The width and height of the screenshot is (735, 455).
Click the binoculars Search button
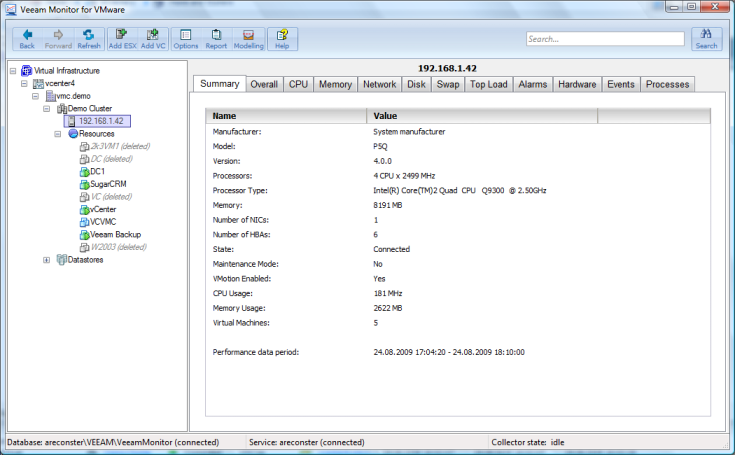pos(706,38)
